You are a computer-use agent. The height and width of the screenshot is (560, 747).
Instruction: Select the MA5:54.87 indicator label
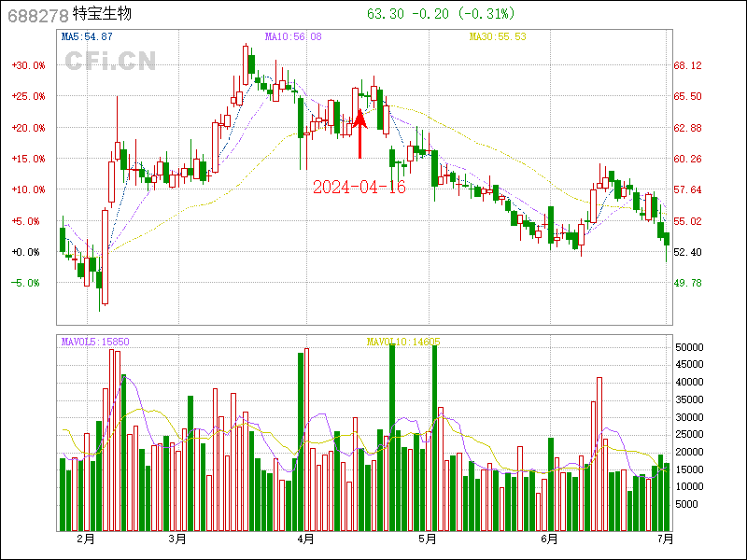(x=87, y=36)
